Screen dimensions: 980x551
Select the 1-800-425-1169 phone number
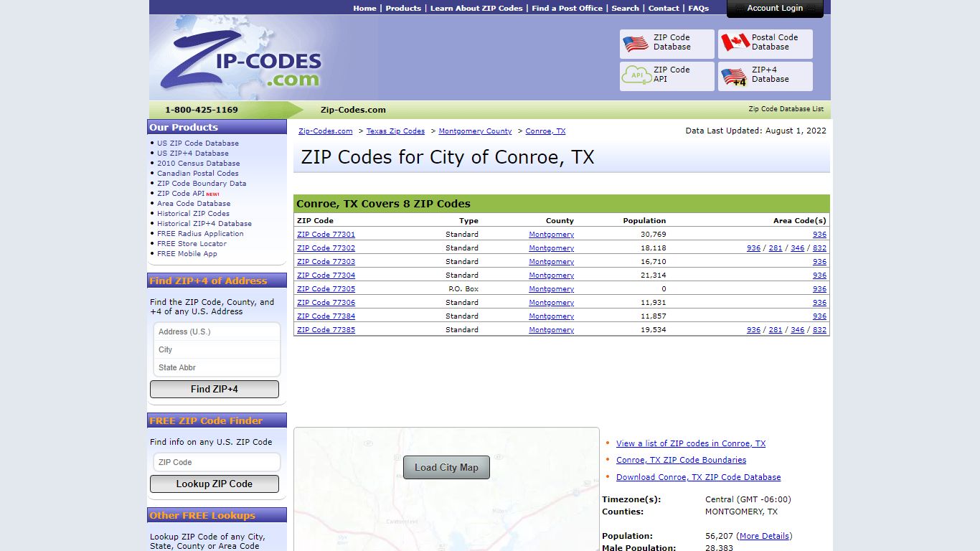[202, 110]
